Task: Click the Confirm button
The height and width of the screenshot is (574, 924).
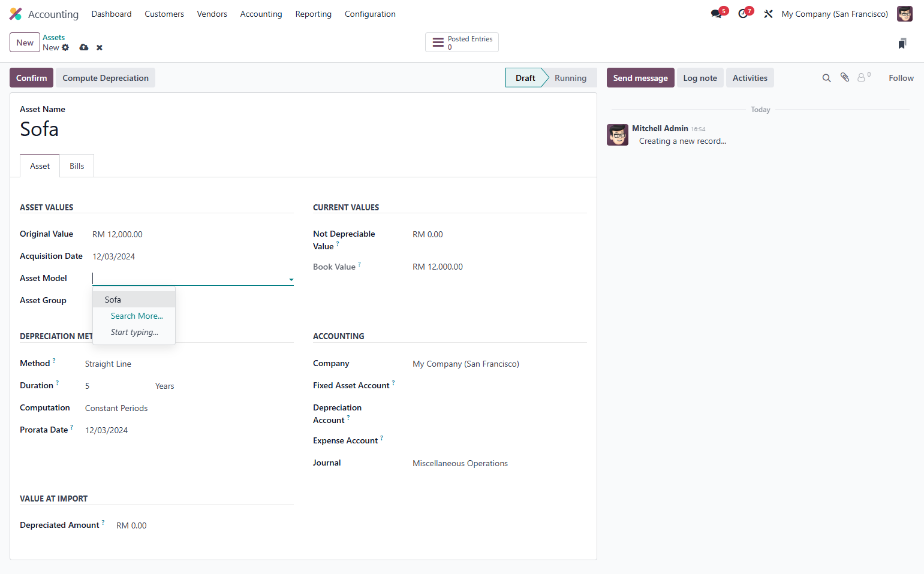Action: (31, 78)
